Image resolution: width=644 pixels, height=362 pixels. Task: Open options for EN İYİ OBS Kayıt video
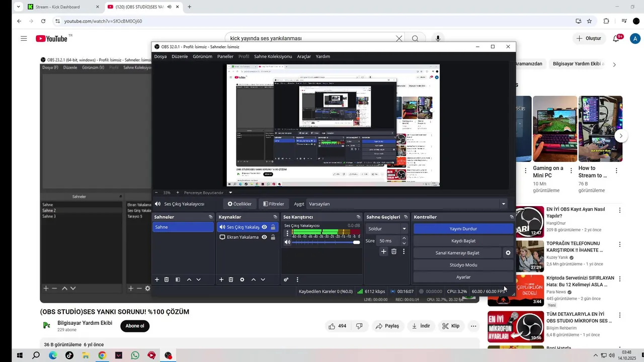620,210
